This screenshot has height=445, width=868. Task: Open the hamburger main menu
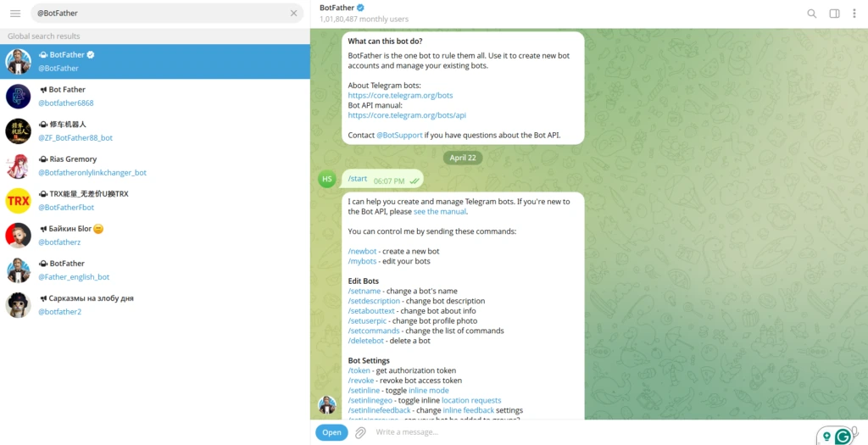coord(15,14)
